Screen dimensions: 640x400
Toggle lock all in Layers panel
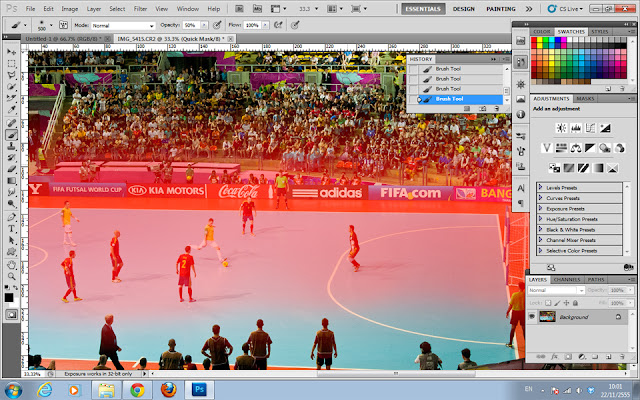(x=575, y=303)
